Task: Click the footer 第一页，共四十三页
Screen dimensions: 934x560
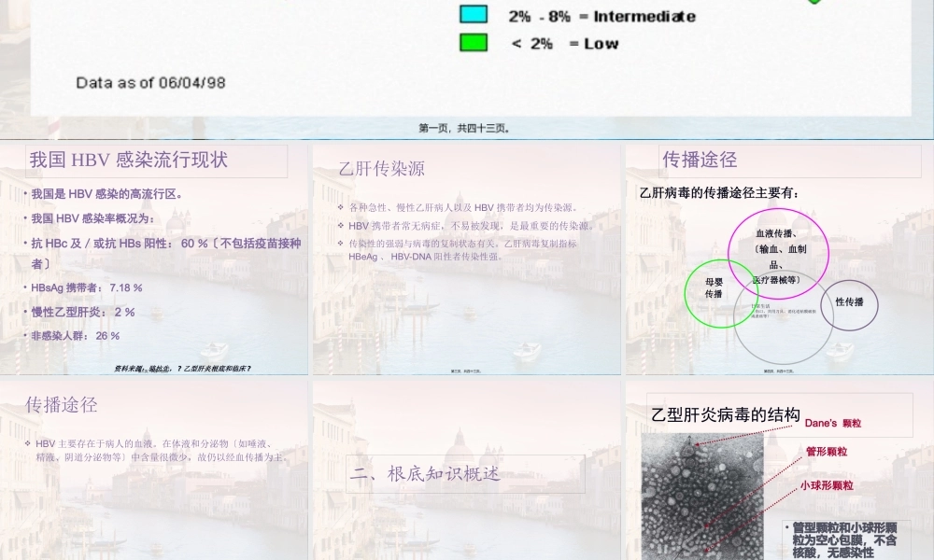Action: tap(464, 128)
